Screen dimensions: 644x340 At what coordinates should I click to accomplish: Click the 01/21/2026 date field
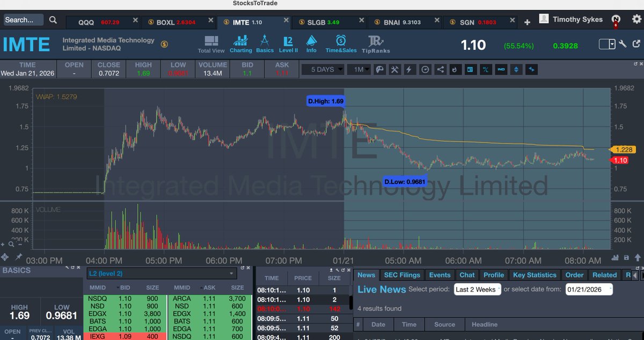pos(588,289)
